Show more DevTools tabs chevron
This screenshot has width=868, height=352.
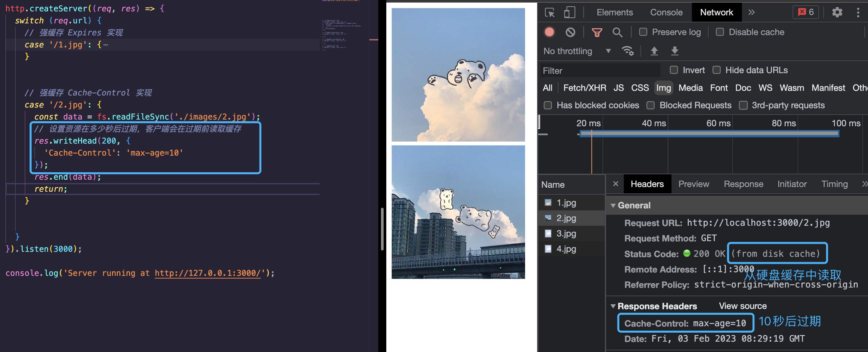click(x=752, y=12)
